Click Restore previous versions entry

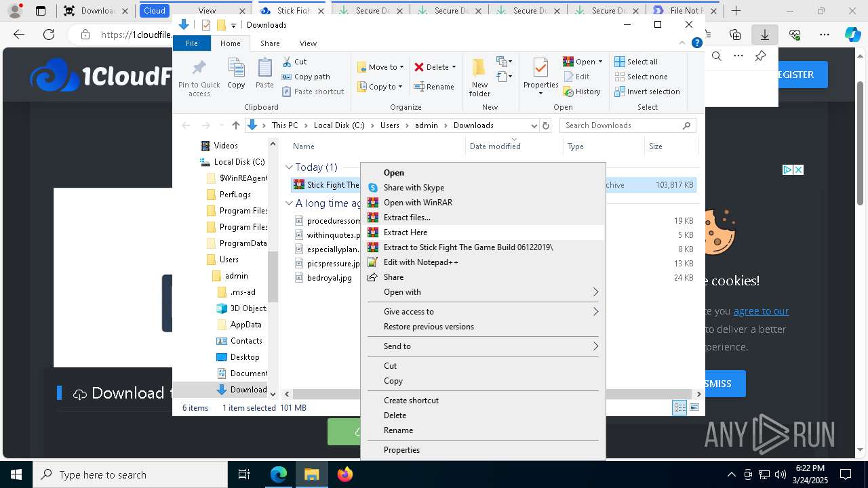click(x=483, y=327)
